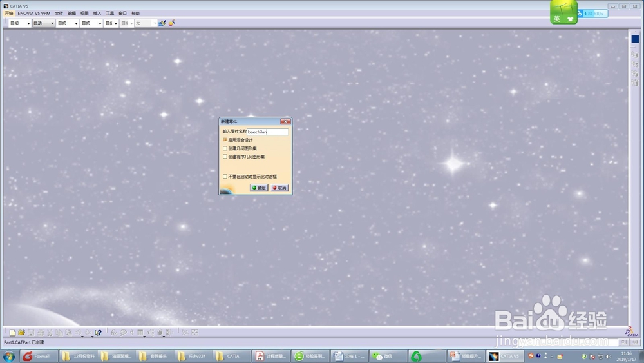Open the 视图 menu
The height and width of the screenshot is (363, 644).
[84, 13]
